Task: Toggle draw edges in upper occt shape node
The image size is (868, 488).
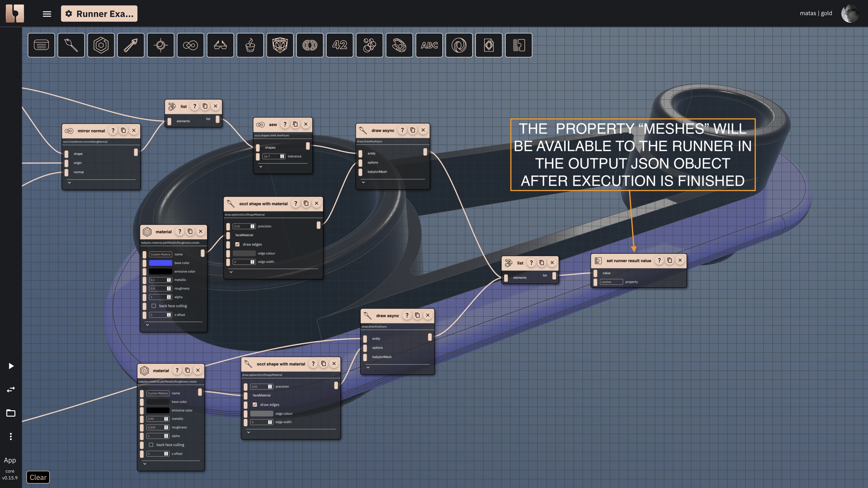Action: tap(237, 244)
